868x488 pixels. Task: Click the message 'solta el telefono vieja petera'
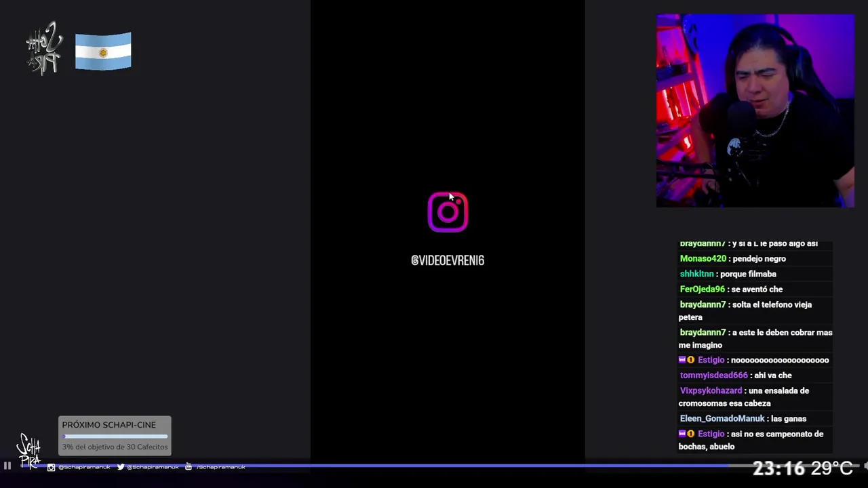tap(745, 311)
